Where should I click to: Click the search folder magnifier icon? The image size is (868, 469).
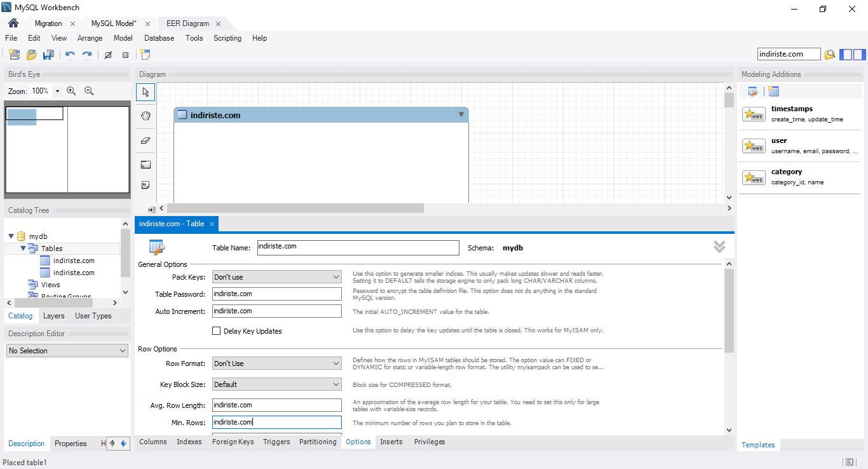pos(829,55)
